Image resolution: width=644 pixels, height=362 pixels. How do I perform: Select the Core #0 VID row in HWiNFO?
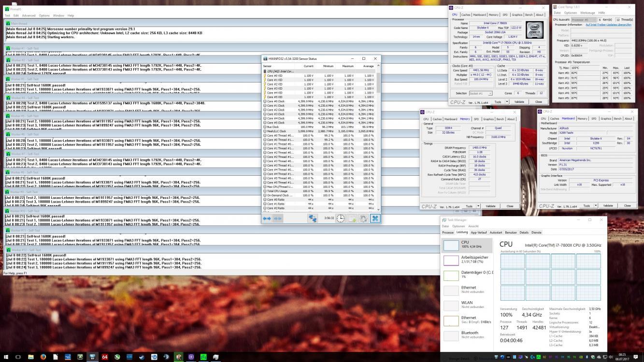click(x=319, y=76)
